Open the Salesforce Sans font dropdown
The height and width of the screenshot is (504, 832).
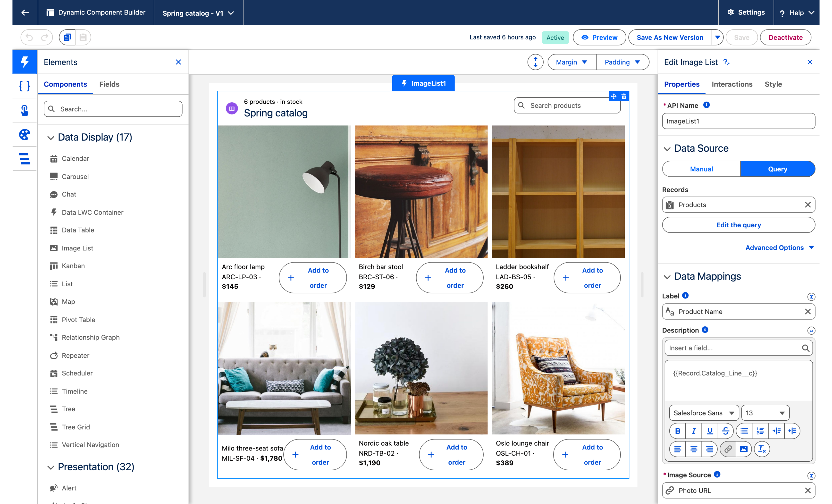tap(704, 413)
